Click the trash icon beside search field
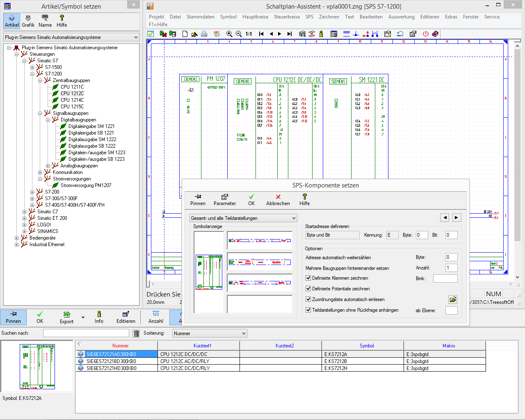The height and width of the screenshot is (420, 525). (x=136, y=333)
